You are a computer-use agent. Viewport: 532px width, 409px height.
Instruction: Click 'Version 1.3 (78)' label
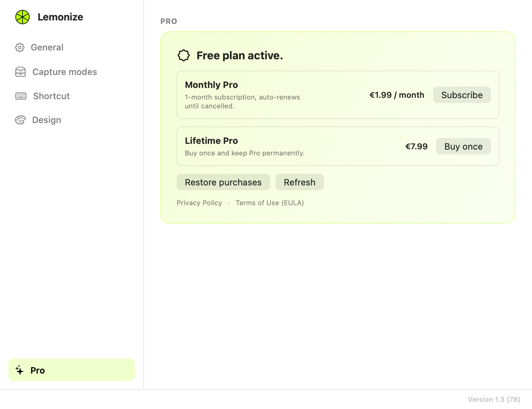(494, 399)
